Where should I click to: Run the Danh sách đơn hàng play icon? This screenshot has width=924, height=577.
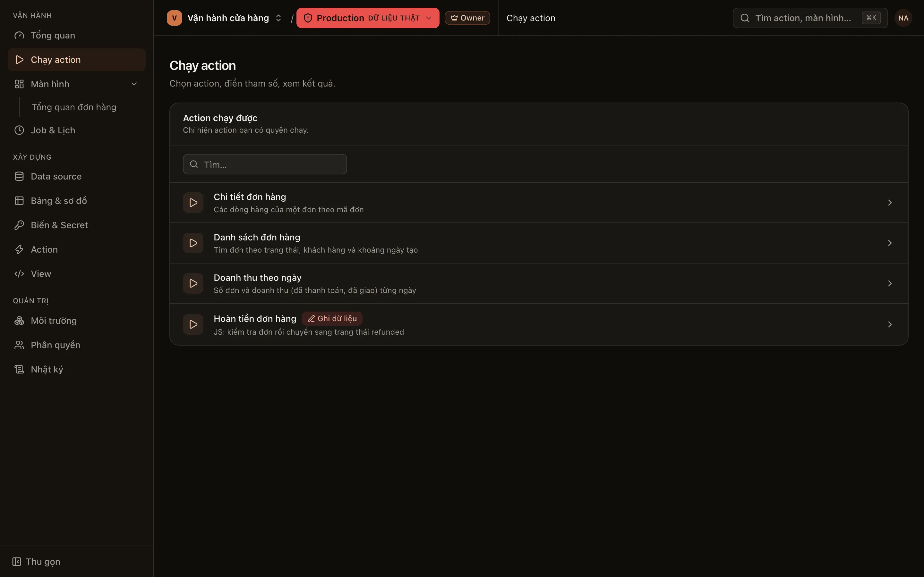tap(193, 243)
